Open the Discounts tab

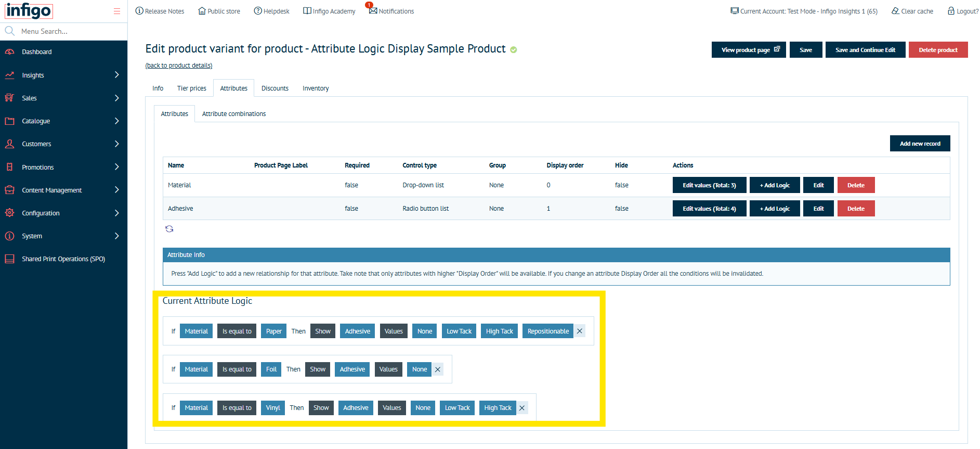[x=275, y=88]
